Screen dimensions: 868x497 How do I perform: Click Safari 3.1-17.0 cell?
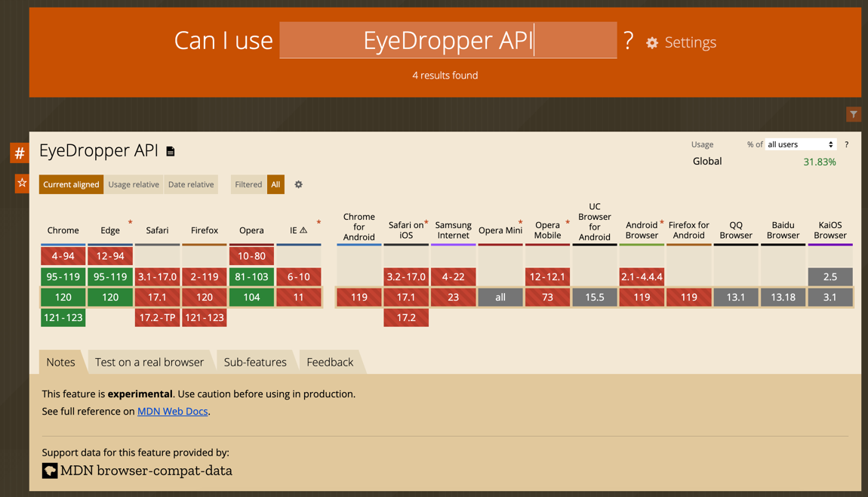click(157, 276)
